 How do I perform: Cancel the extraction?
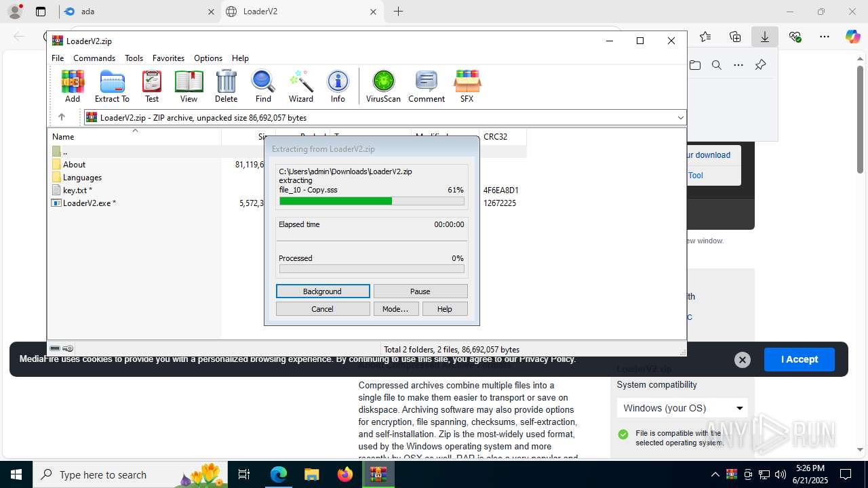(x=323, y=309)
